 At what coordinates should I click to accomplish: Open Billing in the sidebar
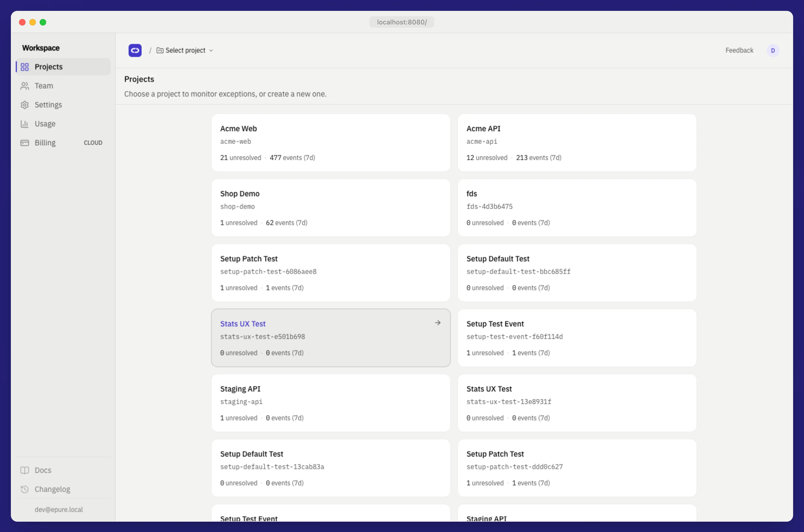click(63, 143)
